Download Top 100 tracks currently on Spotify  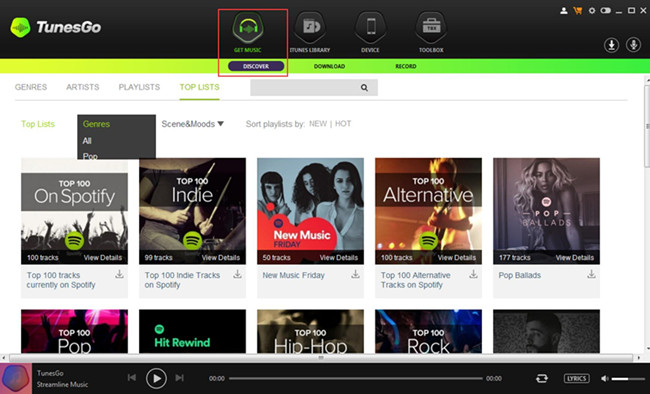pyautogui.click(x=119, y=274)
